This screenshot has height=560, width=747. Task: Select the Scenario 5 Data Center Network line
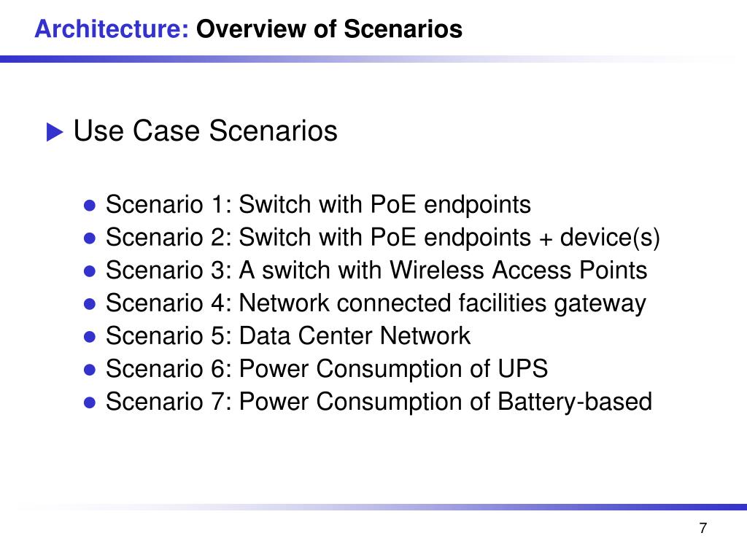[x=288, y=336]
